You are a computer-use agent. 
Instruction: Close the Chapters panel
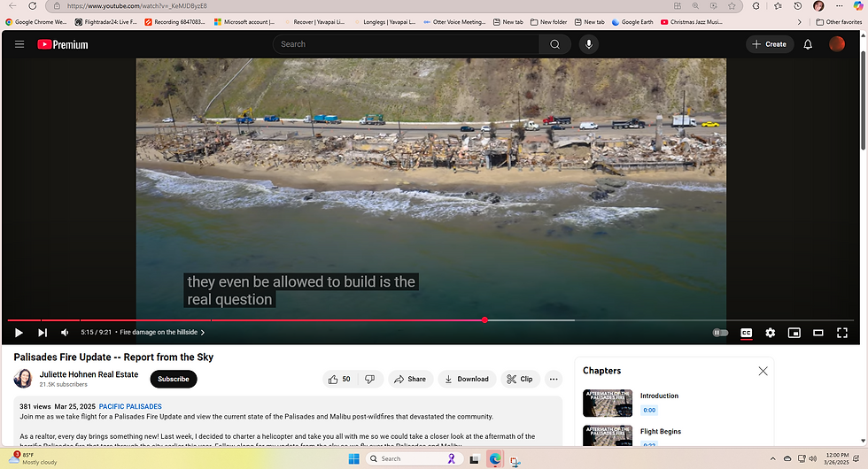tap(763, 371)
